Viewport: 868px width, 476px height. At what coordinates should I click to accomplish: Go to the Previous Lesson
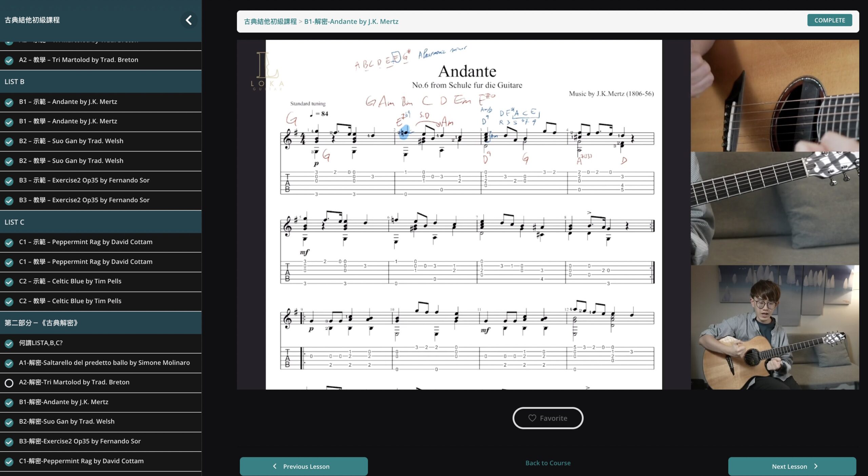[303, 466]
